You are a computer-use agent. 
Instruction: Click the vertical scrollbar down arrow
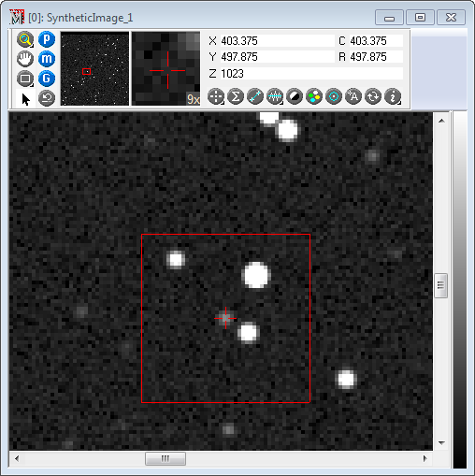coord(441,443)
